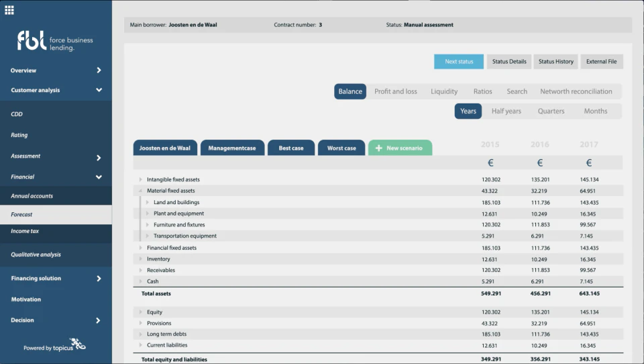Click the plus icon on New scenario
Screen dimensions: 644x364
(x=378, y=148)
